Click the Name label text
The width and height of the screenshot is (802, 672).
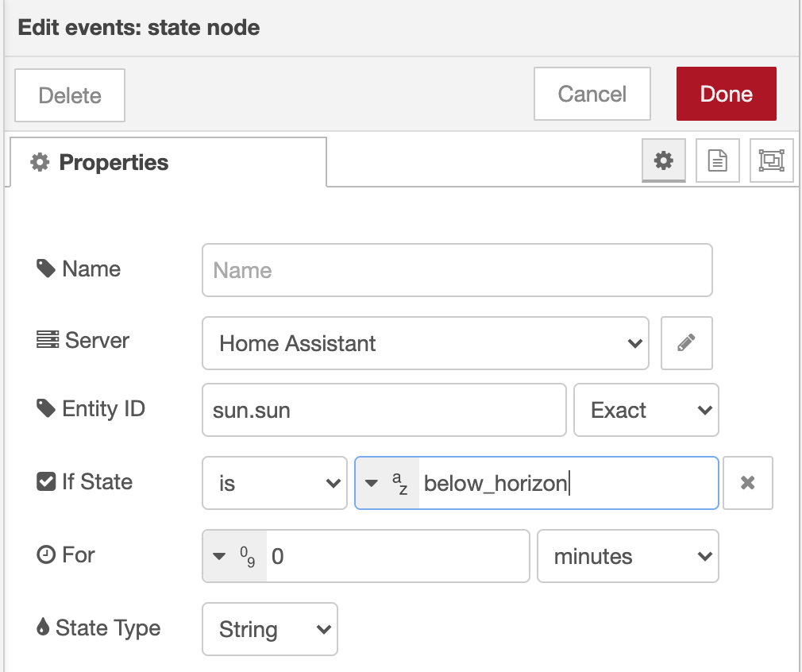click(91, 268)
